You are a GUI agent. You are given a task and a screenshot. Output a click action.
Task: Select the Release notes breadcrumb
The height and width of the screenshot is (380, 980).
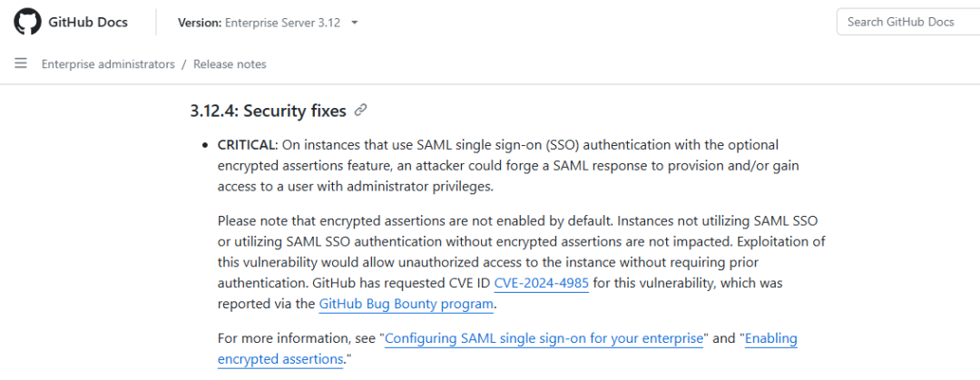(x=230, y=63)
